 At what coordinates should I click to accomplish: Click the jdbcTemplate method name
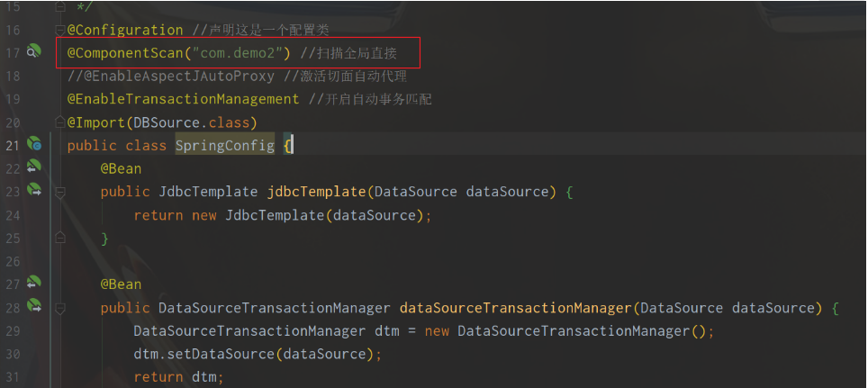[316, 192]
